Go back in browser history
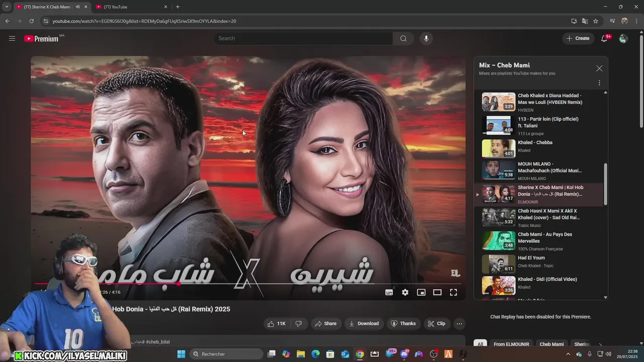644x362 pixels. (x=7, y=21)
